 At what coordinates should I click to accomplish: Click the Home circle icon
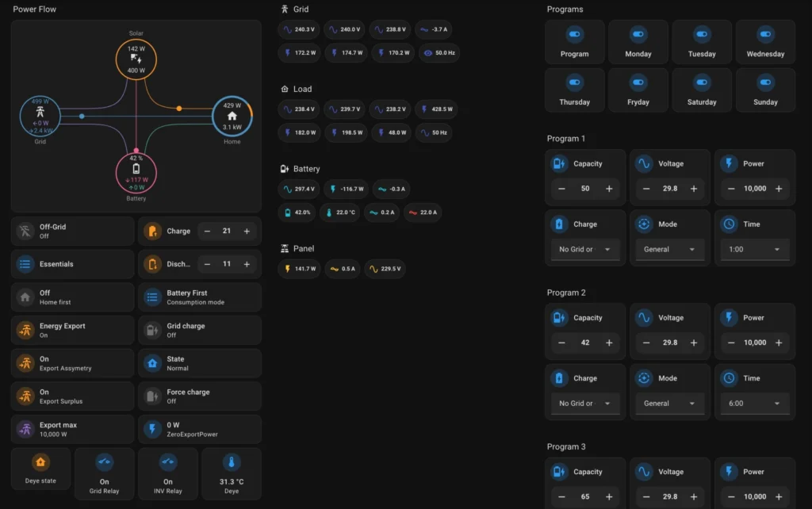click(232, 116)
